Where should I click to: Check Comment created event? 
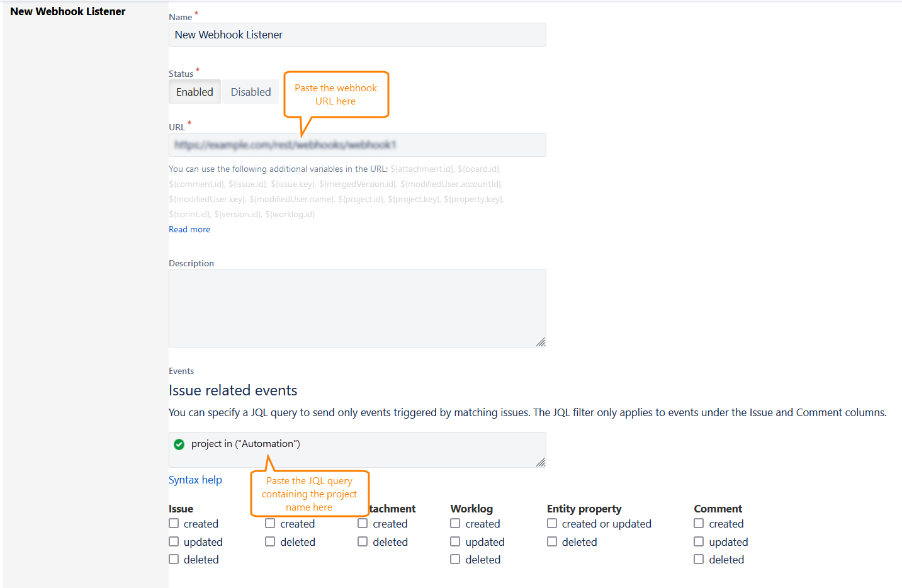coord(699,524)
